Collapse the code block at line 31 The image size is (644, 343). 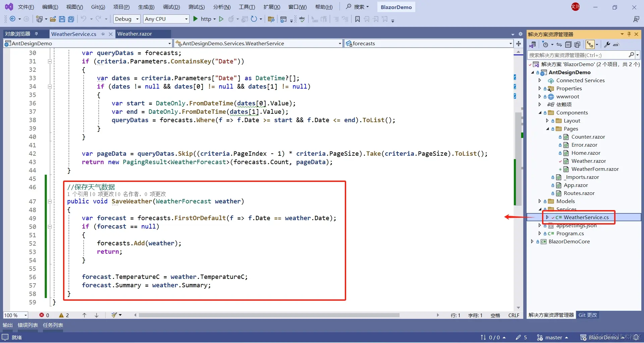pyautogui.click(x=50, y=61)
